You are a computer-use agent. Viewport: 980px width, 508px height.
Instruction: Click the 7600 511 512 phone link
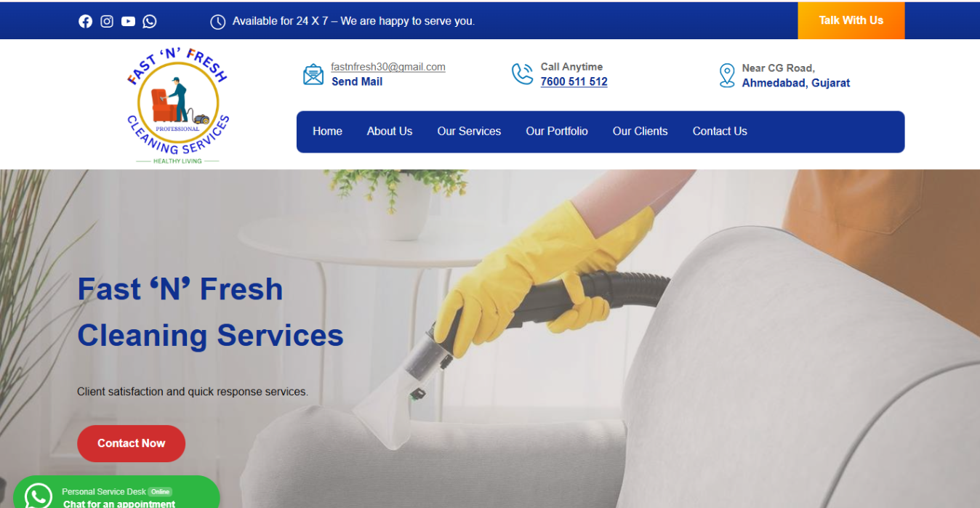(574, 82)
